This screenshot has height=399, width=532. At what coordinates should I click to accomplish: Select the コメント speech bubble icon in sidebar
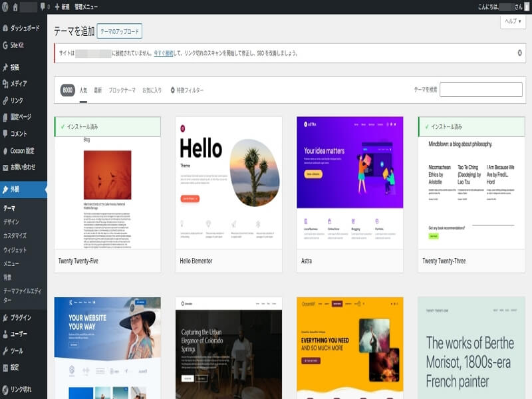tap(6, 134)
